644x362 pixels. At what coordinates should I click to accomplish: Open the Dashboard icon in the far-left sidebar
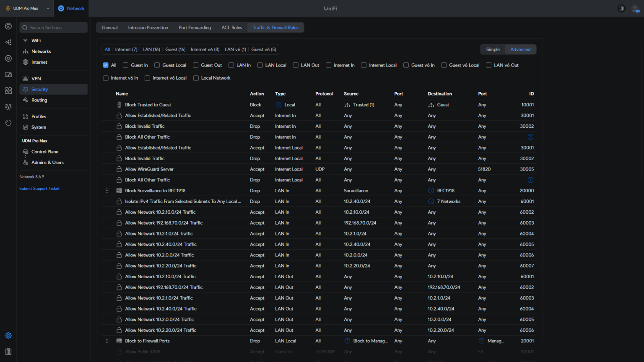(8, 26)
